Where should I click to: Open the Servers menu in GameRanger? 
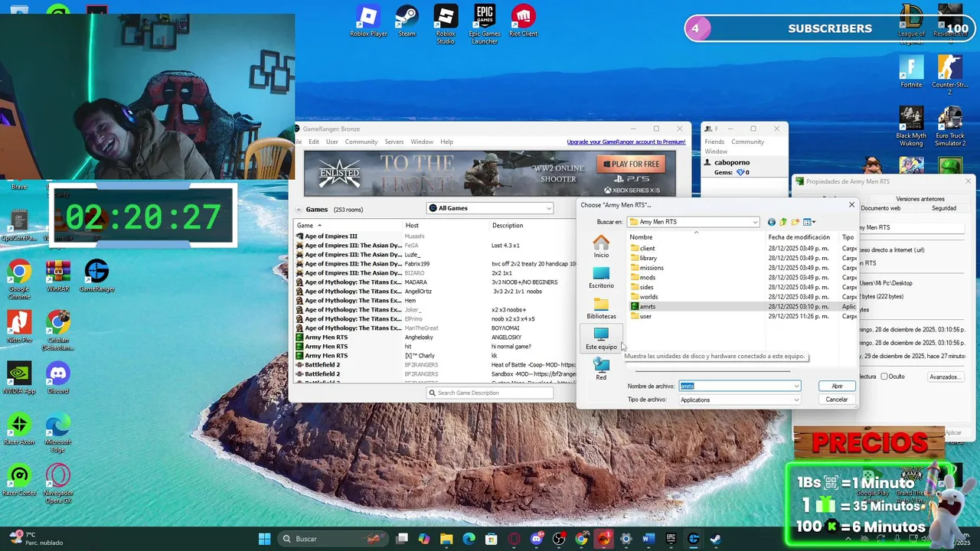(394, 142)
